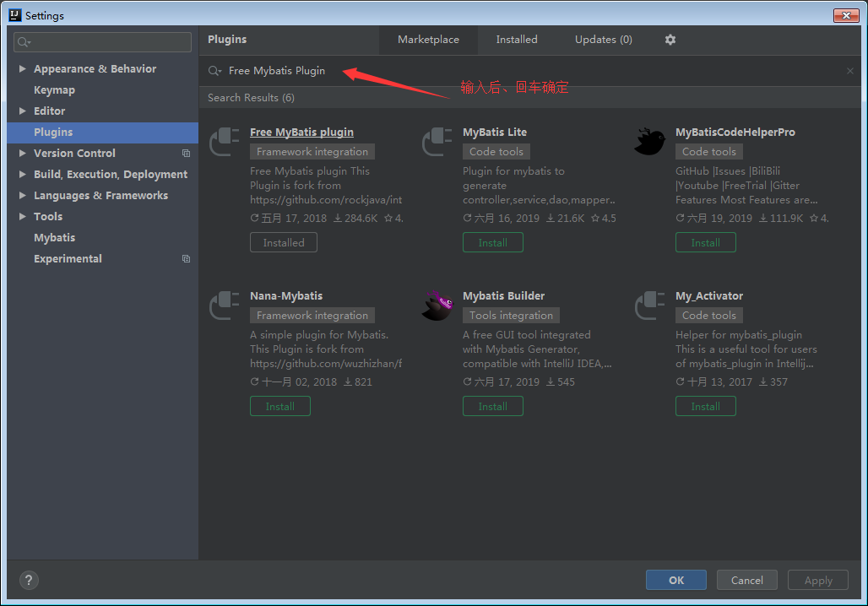Click the Plugins heading label
The image size is (868, 606).
coord(227,40)
